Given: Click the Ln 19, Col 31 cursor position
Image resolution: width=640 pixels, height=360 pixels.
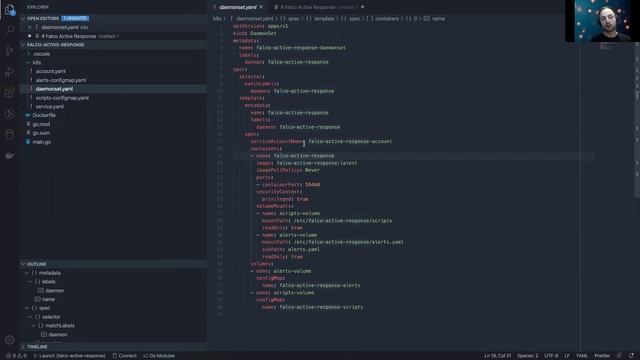Looking at the screenshot, I should click(498, 356).
